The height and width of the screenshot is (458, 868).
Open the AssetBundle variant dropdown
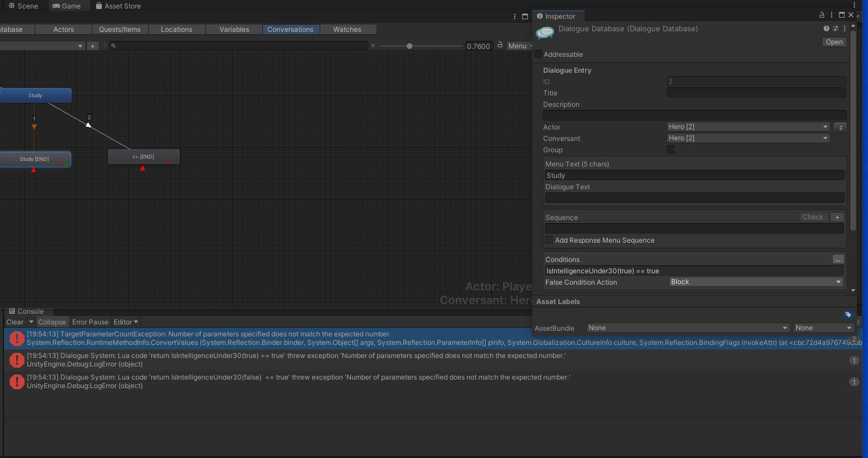(824, 328)
